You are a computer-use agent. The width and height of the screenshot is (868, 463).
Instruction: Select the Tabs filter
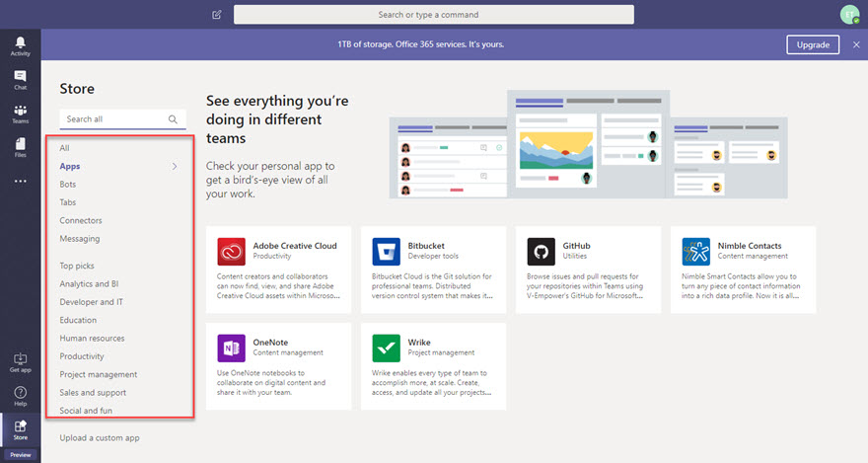point(68,202)
